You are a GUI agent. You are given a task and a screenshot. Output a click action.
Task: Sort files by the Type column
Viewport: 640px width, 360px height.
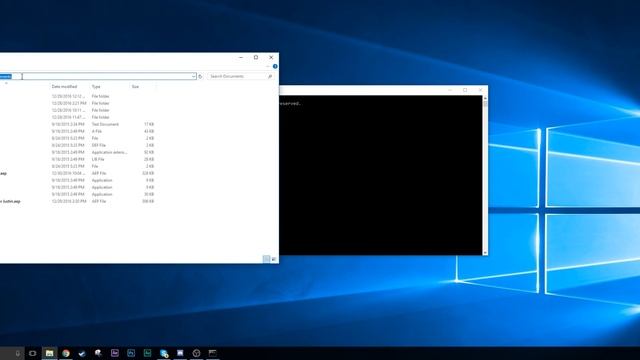(96, 87)
